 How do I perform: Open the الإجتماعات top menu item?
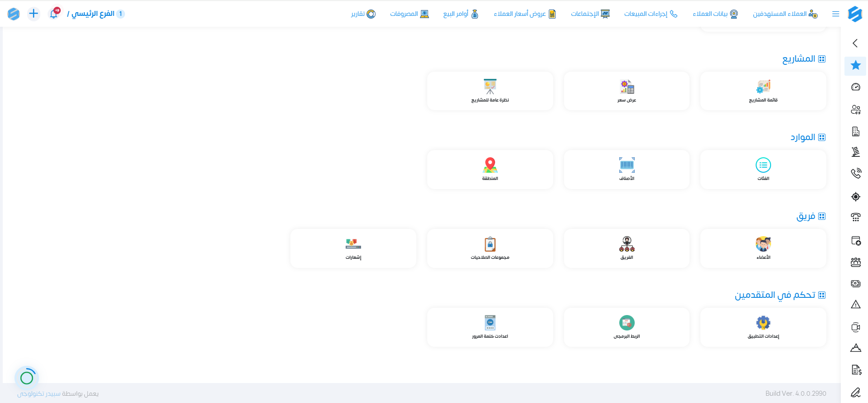[x=590, y=14]
